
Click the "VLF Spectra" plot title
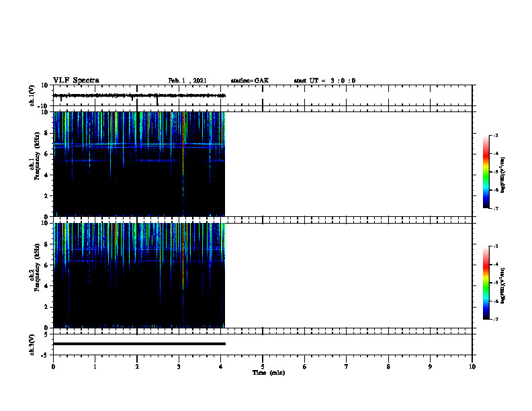tap(76, 81)
